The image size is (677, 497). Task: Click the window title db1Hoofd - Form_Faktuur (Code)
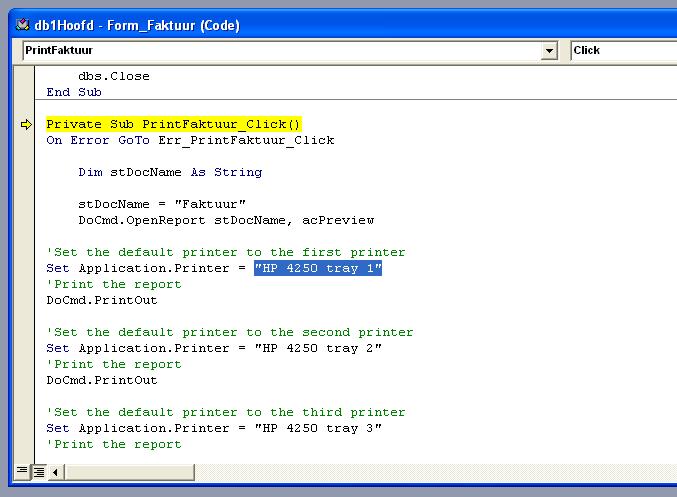click(x=137, y=25)
